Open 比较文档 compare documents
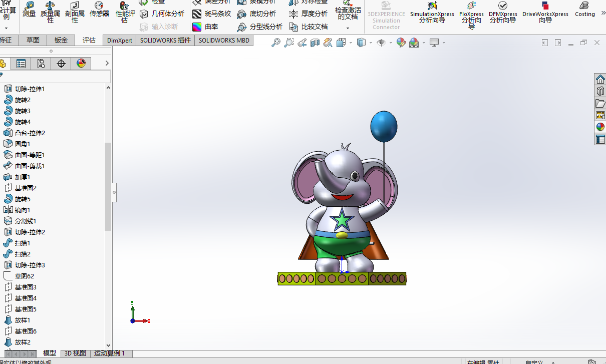 pos(308,27)
